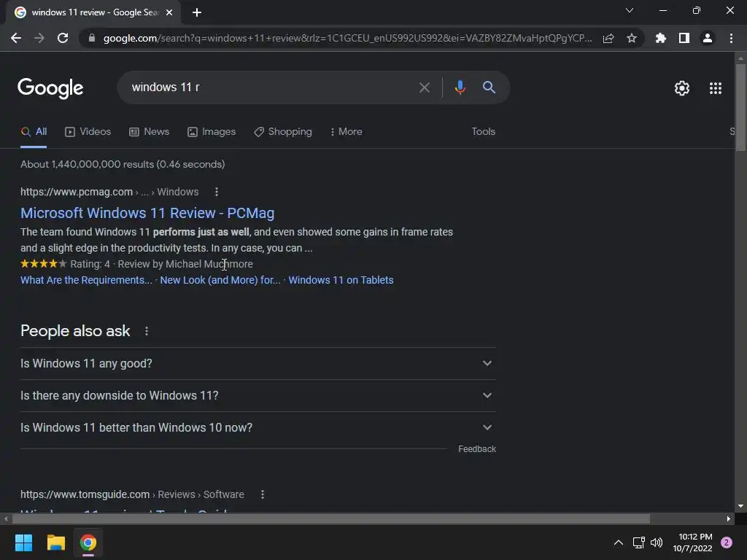This screenshot has height=560, width=747.
Task: Click the address bar URL
Action: pos(348,38)
